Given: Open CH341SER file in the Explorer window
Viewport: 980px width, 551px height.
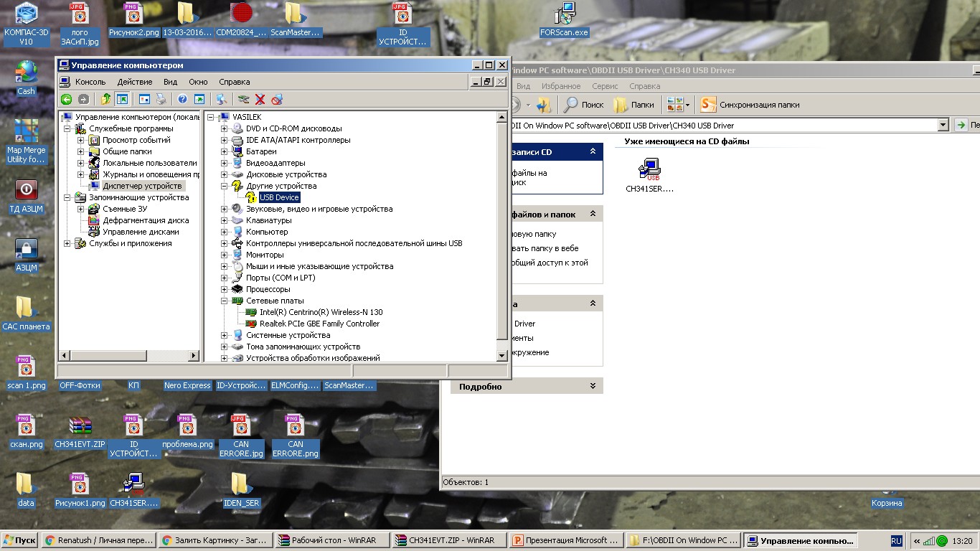Looking at the screenshot, I should (x=650, y=176).
